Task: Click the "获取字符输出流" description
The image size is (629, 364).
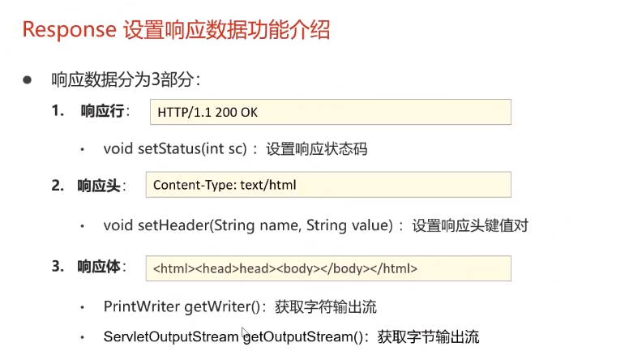Action: [x=326, y=306]
